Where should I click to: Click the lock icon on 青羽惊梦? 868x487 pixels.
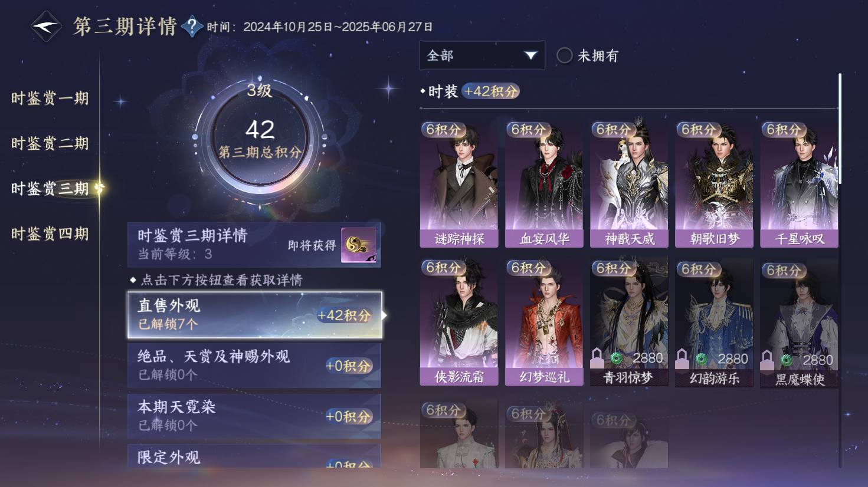coord(597,357)
